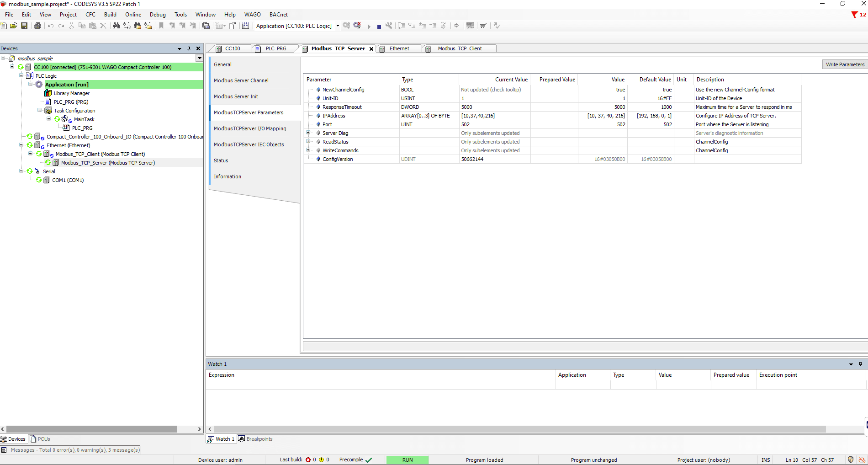Collapse the PLC Logic tree node
Image resolution: width=868 pixels, height=465 pixels.
click(21, 75)
